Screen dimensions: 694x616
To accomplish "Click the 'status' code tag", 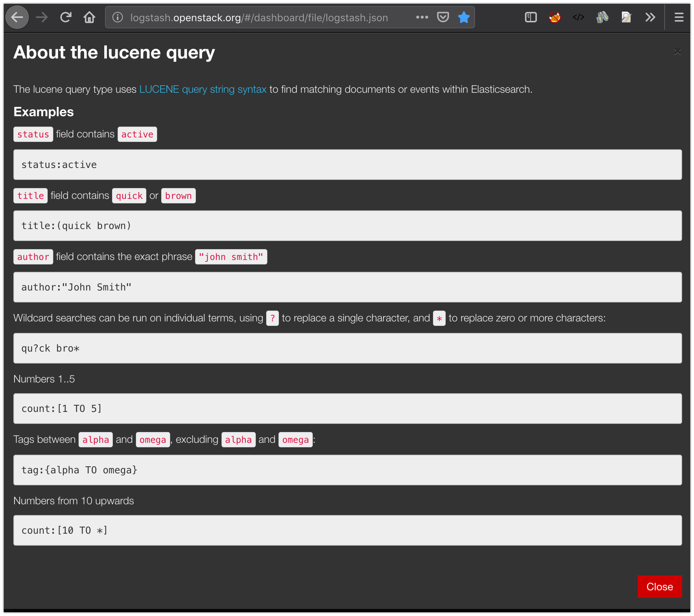I will 33,134.
